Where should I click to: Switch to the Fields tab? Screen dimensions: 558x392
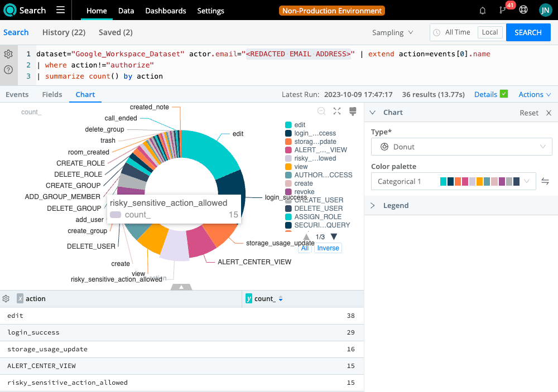click(52, 94)
